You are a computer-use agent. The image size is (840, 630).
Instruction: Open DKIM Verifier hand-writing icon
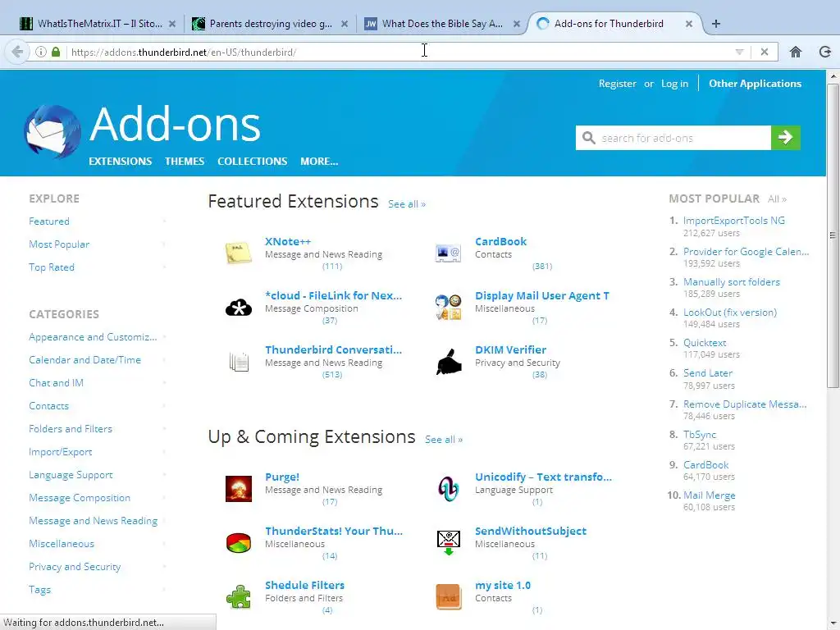tap(449, 362)
